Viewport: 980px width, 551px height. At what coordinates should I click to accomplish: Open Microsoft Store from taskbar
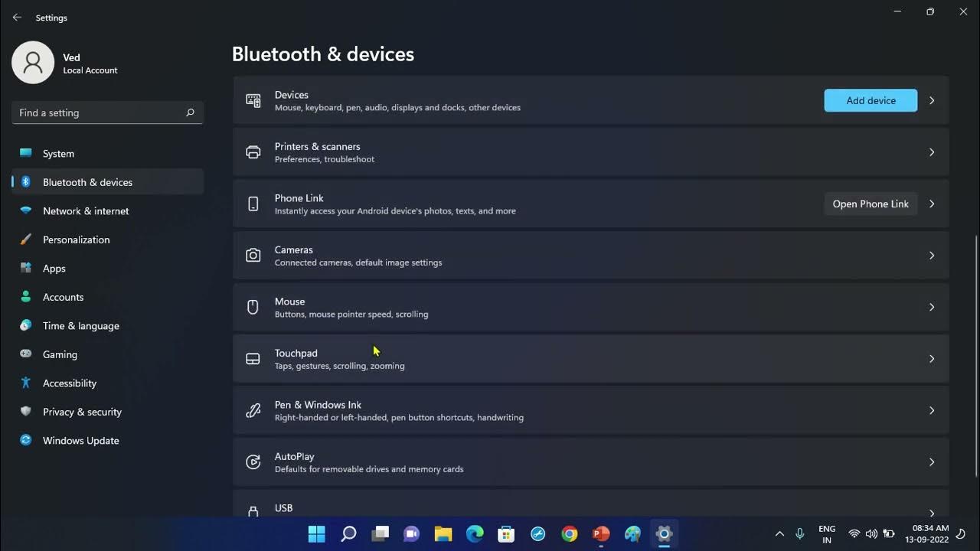click(506, 533)
